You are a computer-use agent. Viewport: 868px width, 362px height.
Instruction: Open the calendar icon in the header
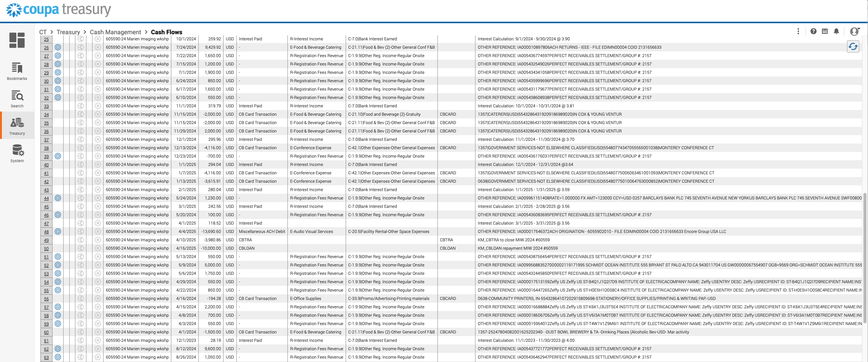point(825,31)
